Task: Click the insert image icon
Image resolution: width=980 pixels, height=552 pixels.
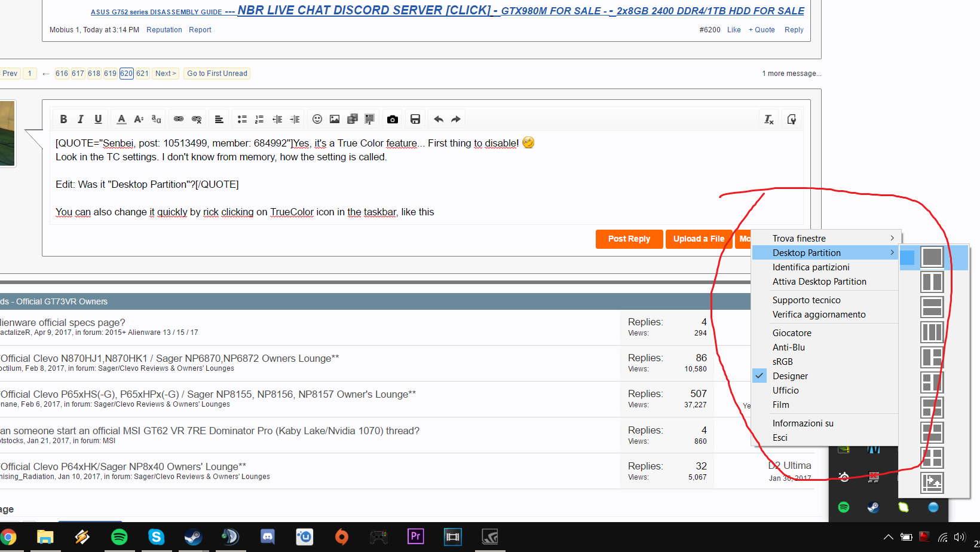Action: click(335, 119)
